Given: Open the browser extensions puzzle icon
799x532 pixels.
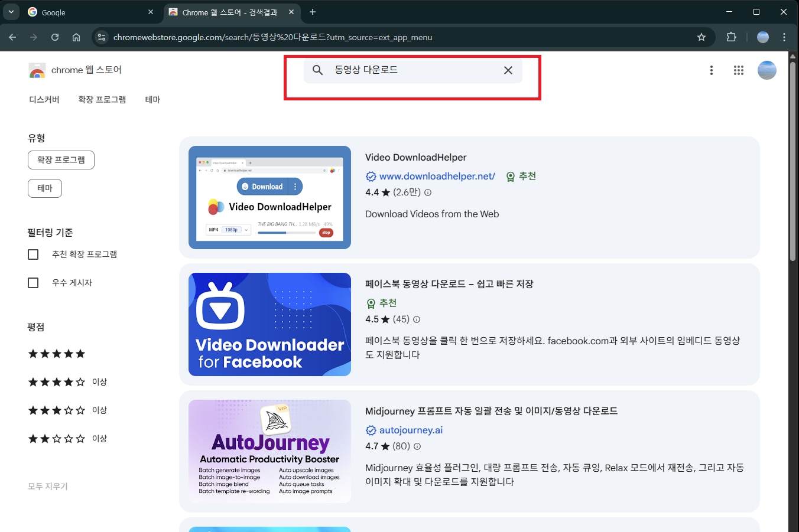Looking at the screenshot, I should point(731,37).
